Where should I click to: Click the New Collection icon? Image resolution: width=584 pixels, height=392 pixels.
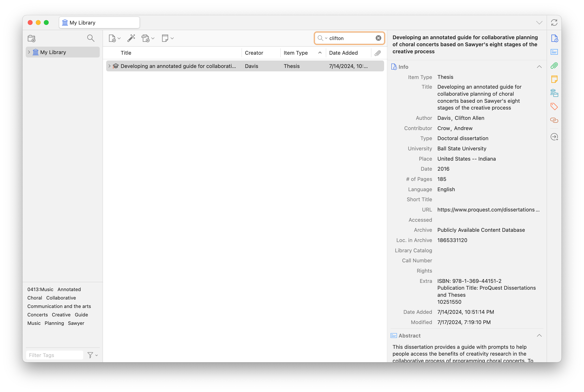pos(32,39)
